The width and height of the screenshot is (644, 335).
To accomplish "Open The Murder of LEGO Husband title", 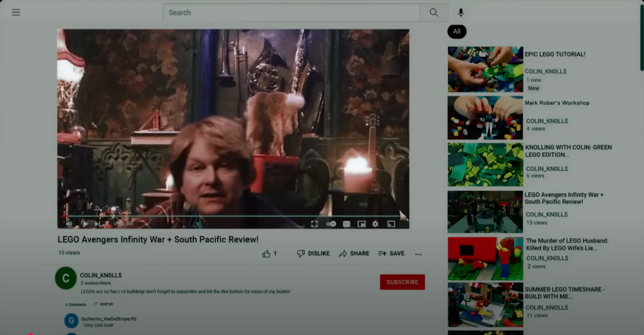I will [567, 244].
